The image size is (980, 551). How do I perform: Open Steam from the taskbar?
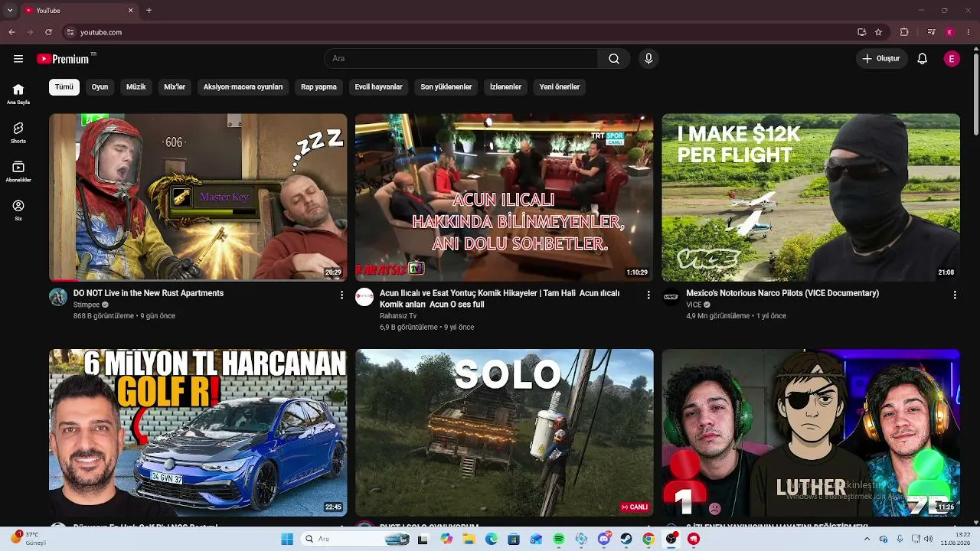[626, 539]
